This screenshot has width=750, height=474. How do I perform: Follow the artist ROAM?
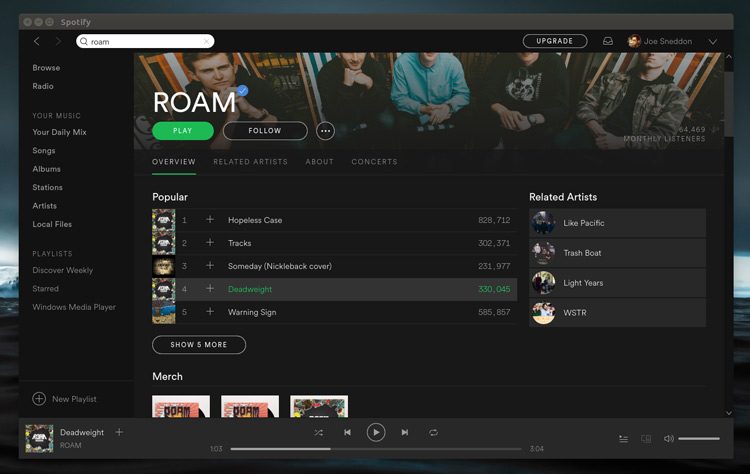[265, 131]
